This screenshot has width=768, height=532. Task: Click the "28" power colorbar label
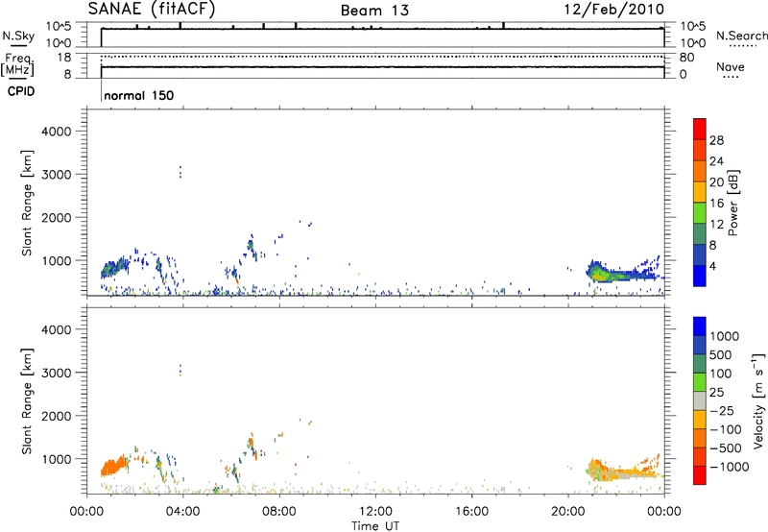716,140
